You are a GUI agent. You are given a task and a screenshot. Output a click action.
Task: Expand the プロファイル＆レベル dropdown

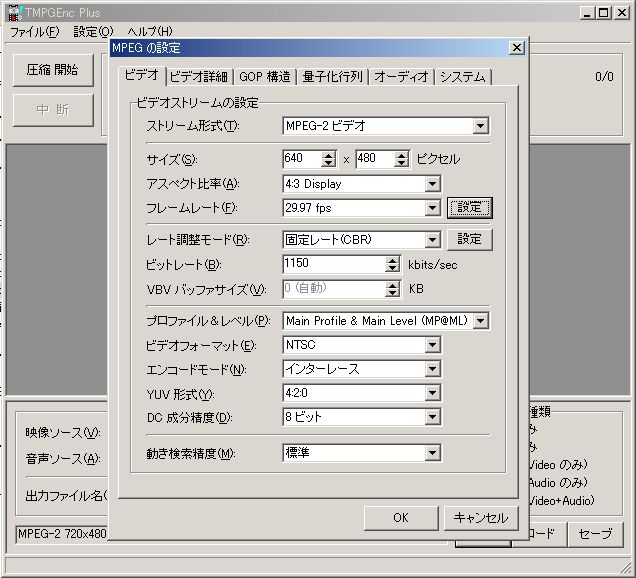(x=480, y=321)
